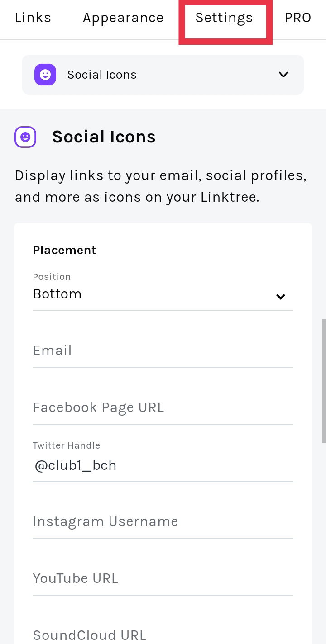Select the Settings tab
Screen dimensions: 326x644
224,18
